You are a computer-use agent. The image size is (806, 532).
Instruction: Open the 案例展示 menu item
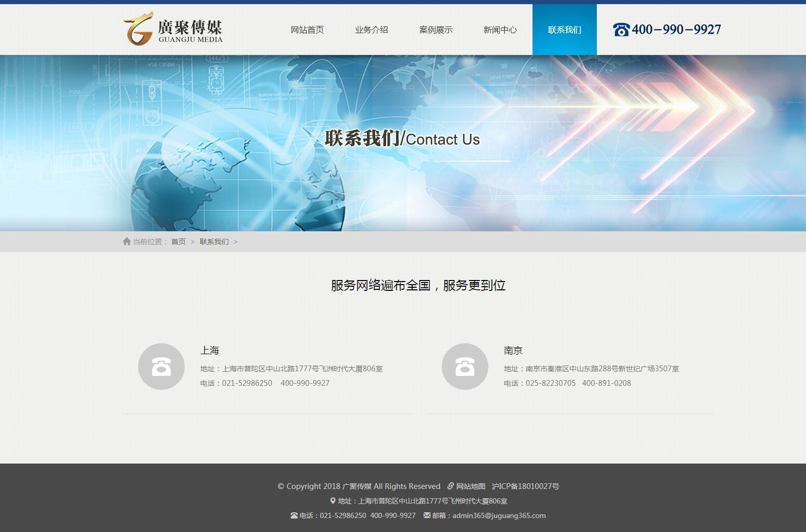point(436,30)
